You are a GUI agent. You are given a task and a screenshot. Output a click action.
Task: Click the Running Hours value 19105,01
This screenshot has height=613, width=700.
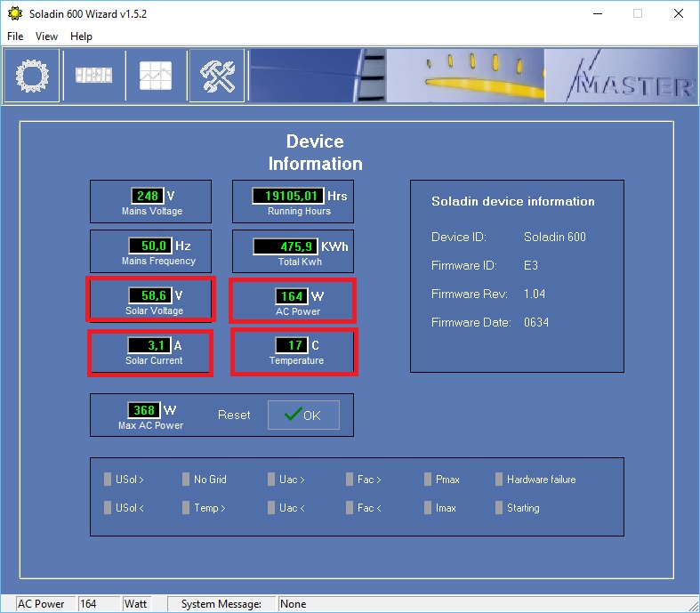point(288,196)
